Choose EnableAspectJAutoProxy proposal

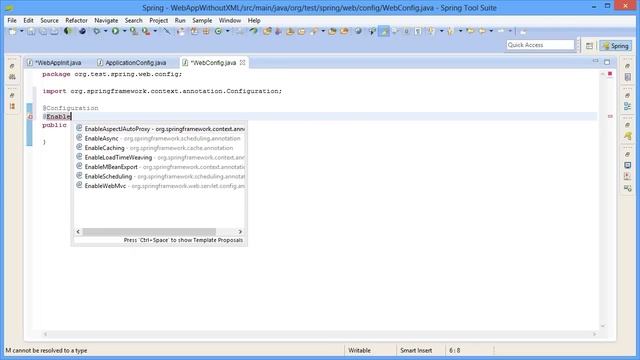point(160,129)
